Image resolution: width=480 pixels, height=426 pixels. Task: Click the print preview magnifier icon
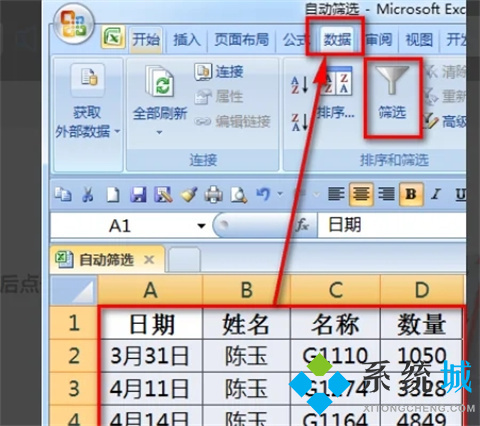click(239, 195)
